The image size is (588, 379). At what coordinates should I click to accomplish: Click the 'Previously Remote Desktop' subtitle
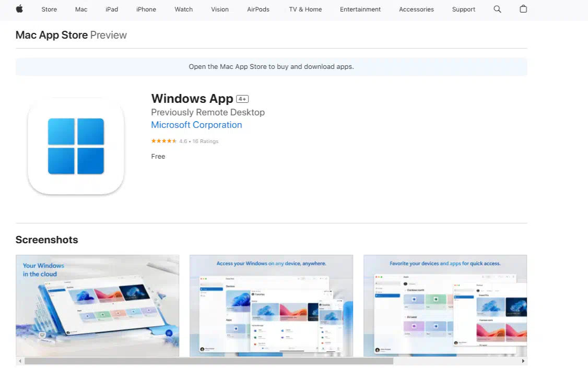tap(208, 112)
